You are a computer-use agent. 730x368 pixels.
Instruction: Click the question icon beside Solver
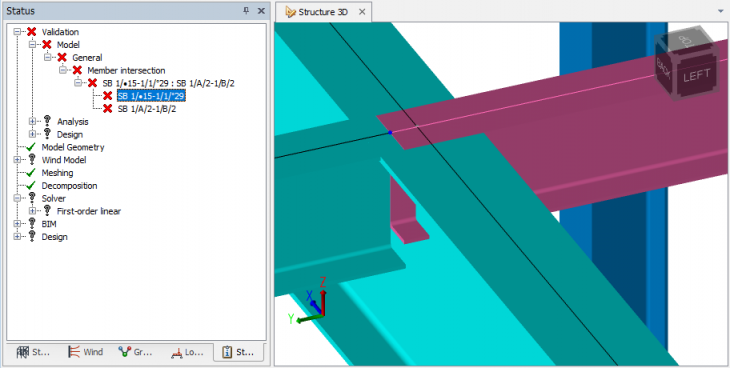coord(32,198)
